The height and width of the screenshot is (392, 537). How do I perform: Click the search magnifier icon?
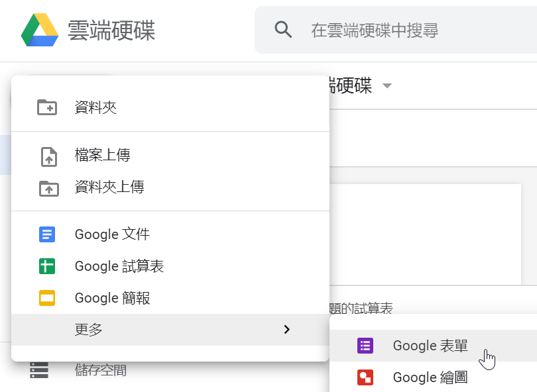pyautogui.click(x=283, y=29)
